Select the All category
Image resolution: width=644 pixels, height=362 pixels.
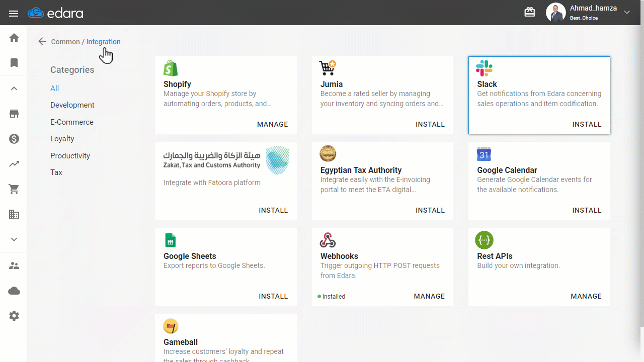click(55, 88)
